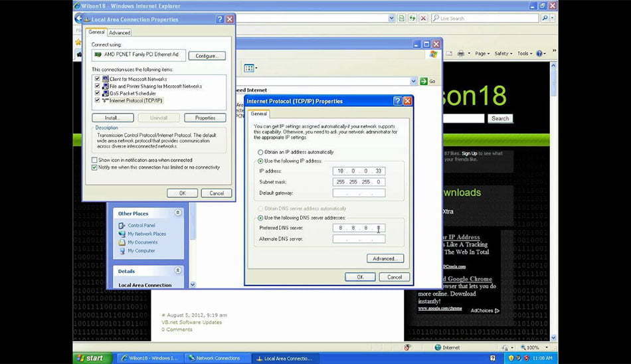The height and width of the screenshot is (364, 631).
Task: Select the General tab in Local Area Connection Properties
Action: 96,32
